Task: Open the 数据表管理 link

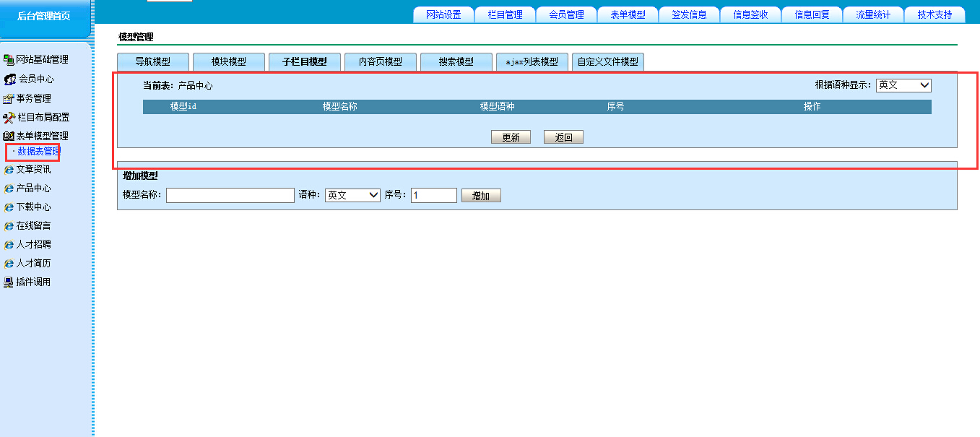Action: 38,152
